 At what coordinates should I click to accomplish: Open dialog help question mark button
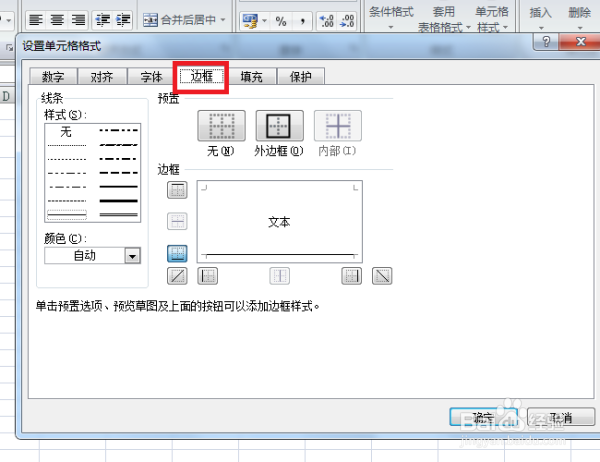[546, 41]
